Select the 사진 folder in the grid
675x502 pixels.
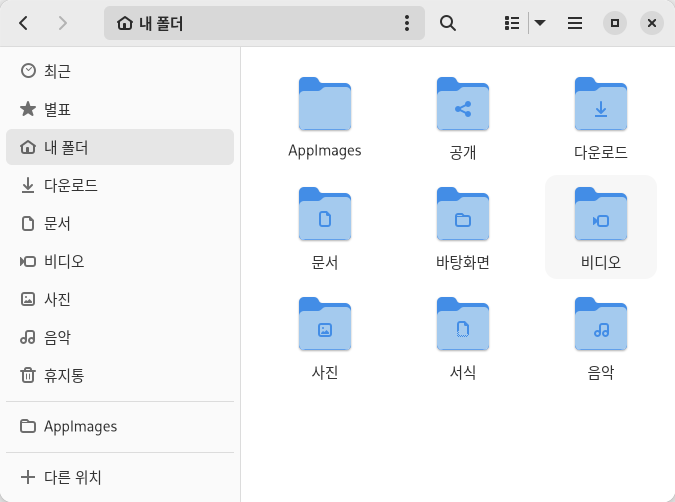point(325,324)
